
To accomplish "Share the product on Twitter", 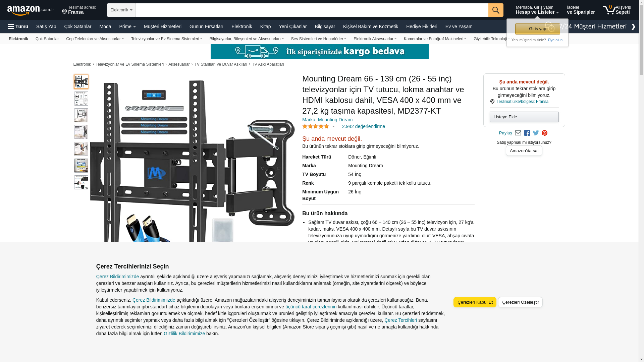I will pyautogui.click(x=536, y=133).
